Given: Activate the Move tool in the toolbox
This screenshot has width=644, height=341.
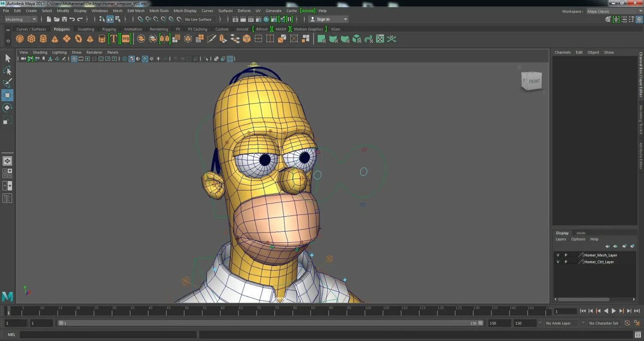Looking at the screenshot, I should [7, 95].
